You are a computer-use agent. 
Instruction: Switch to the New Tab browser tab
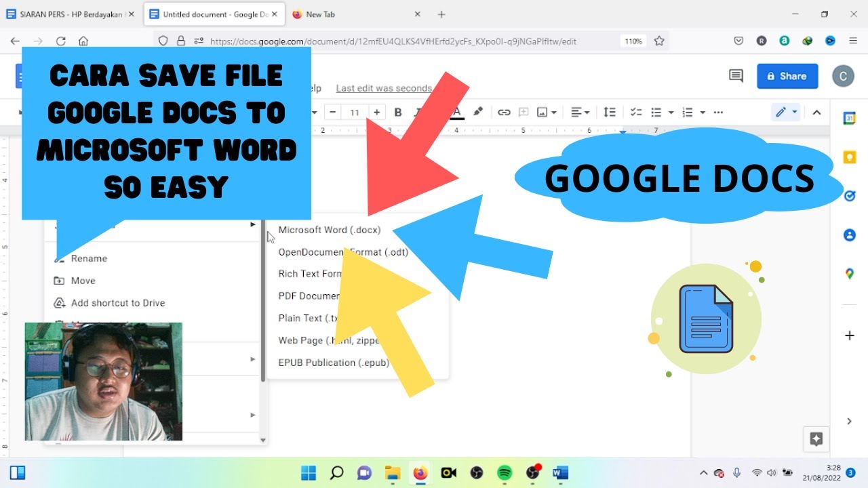(357, 14)
